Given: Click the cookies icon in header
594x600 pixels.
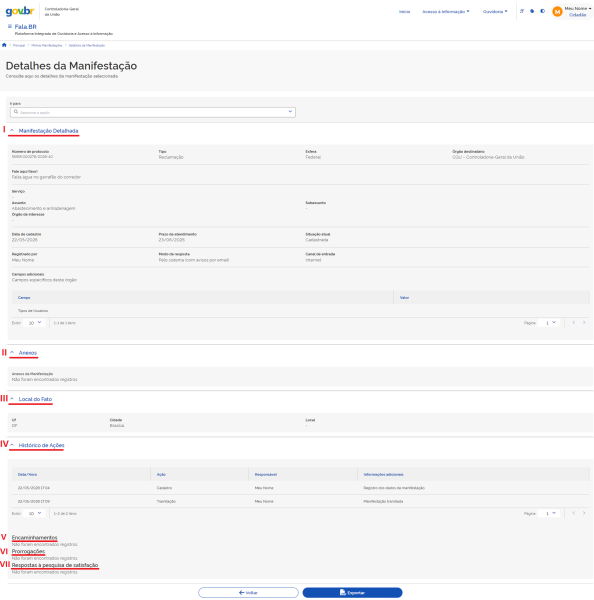Looking at the screenshot, I should (x=532, y=11).
